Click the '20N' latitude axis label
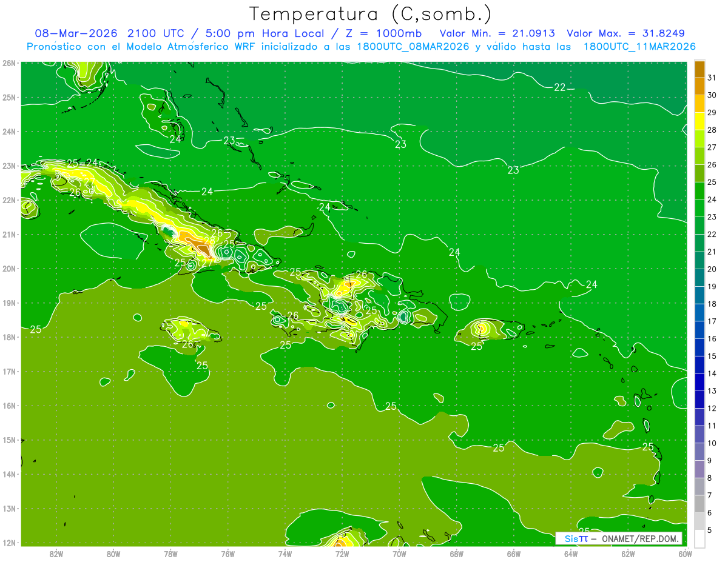728x562 pixels. (9, 269)
